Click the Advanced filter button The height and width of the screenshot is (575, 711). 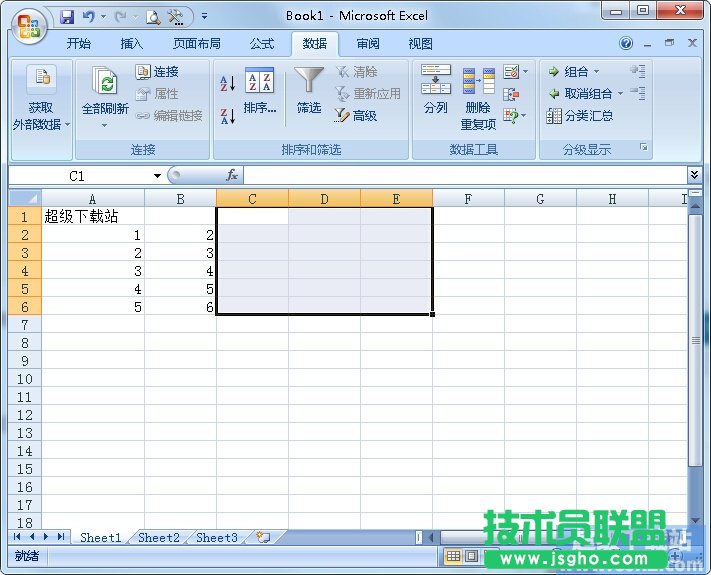[356, 116]
